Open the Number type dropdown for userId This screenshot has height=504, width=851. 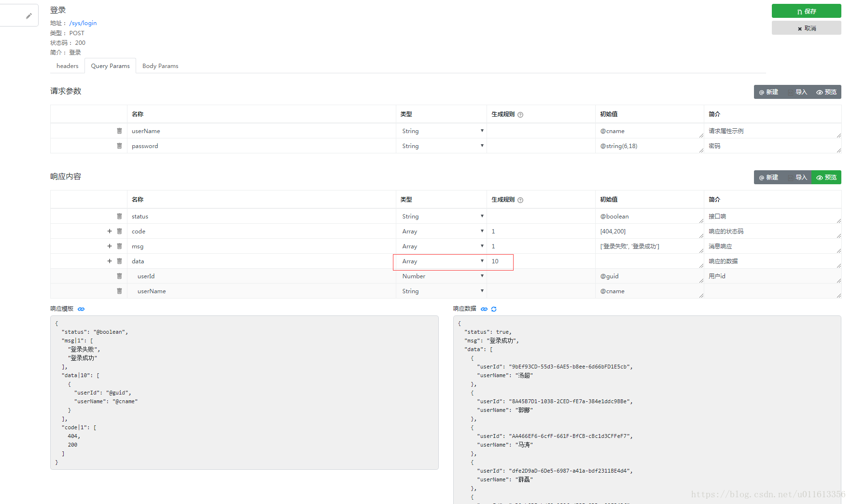click(x=441, y=276)
